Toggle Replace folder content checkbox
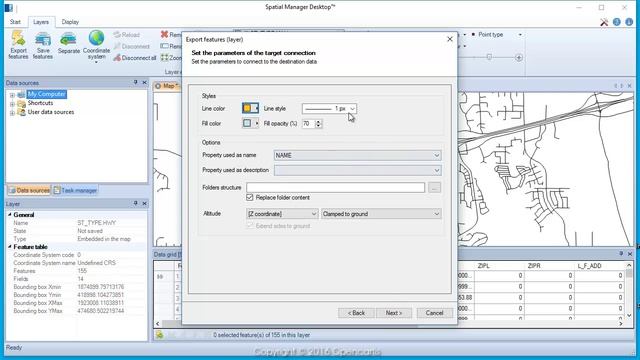The height and width of the screenshot is (360, 640). (x=250, y=198)
